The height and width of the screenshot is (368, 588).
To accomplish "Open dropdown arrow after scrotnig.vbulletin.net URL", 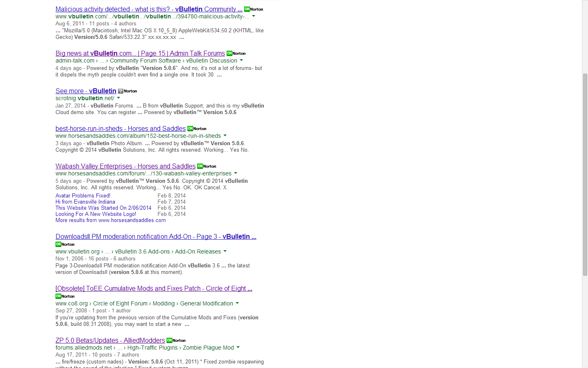I will click(118, 98).
